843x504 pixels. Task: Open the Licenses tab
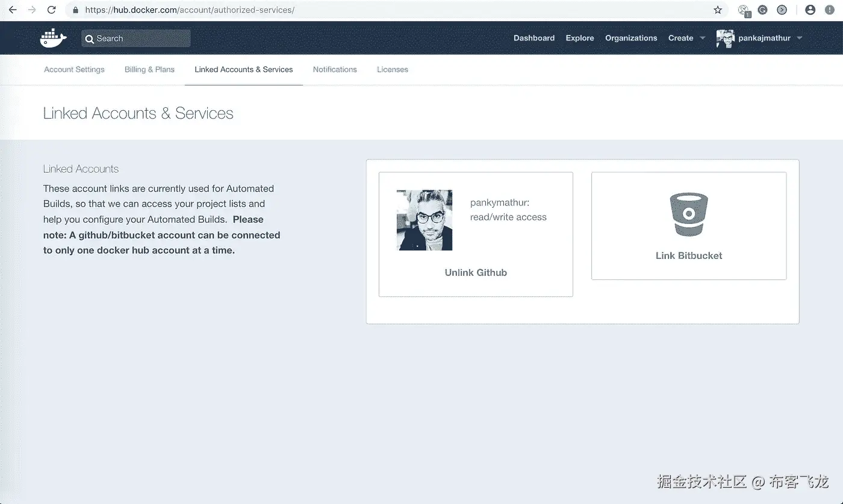393,69
